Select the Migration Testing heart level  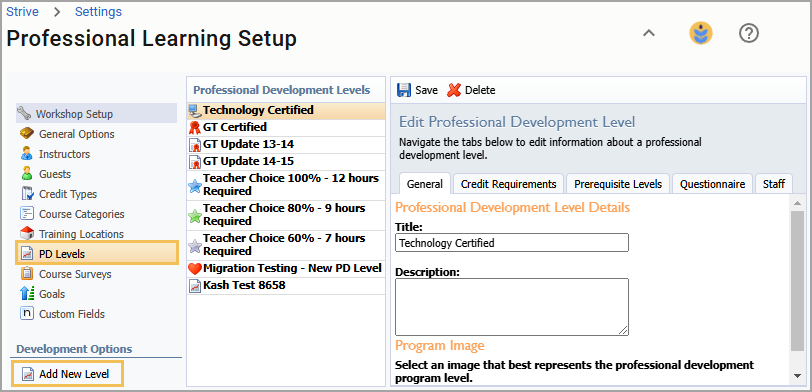(286, 268)
